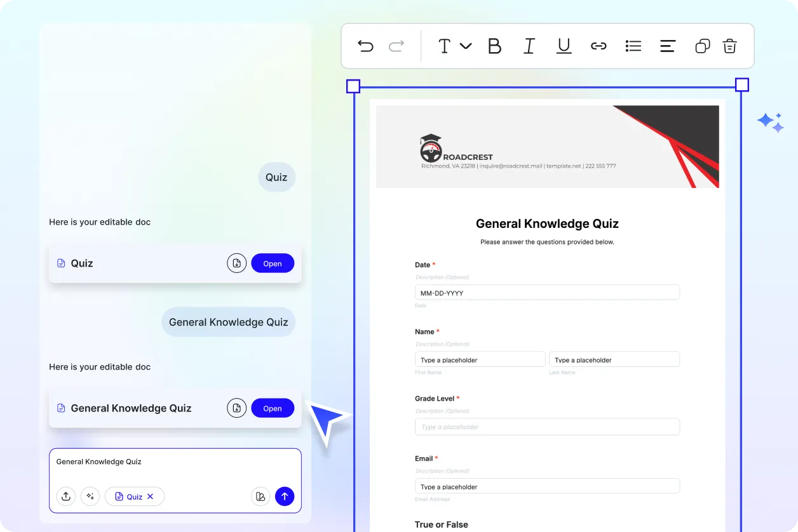
Task: Undo the last edit in toolbar
Action: (x=365, y=46)
